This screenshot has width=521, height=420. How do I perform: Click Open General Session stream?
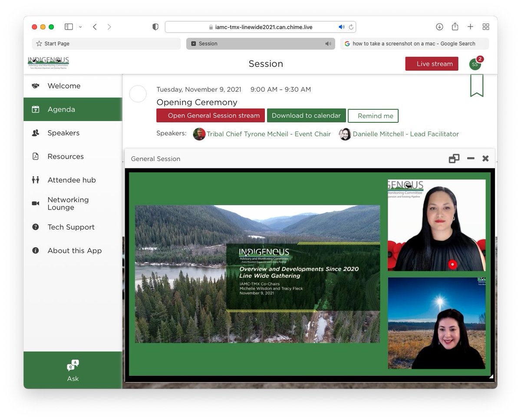[211, 115]
